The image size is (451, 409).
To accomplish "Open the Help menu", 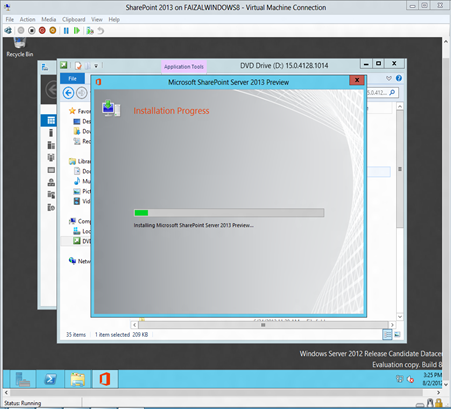I will coord(114,19).
